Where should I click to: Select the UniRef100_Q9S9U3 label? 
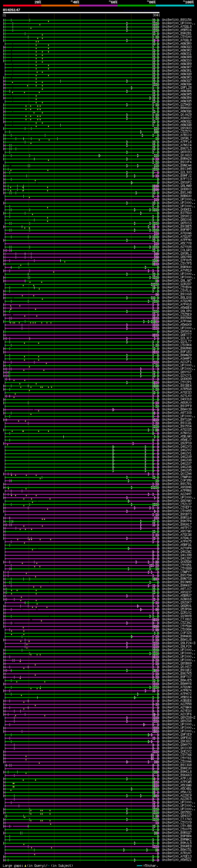pyautogui.click(x=177, y=128)
